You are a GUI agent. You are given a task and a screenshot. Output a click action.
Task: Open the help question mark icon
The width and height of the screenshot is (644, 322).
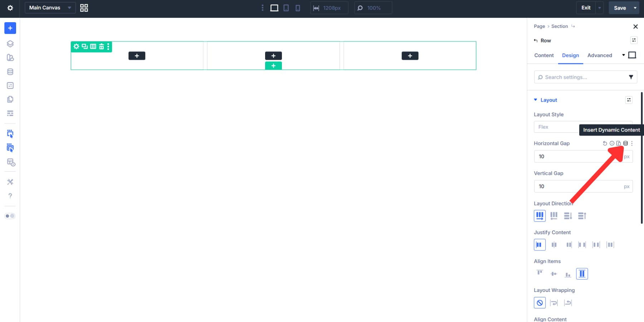coord(10,196)
